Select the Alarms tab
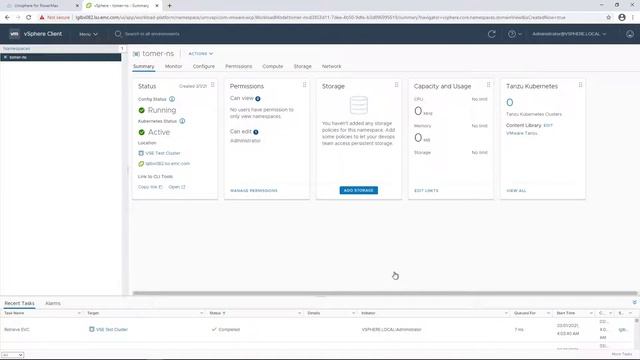This screenshot has height=360, width=640. click(53, 303)
